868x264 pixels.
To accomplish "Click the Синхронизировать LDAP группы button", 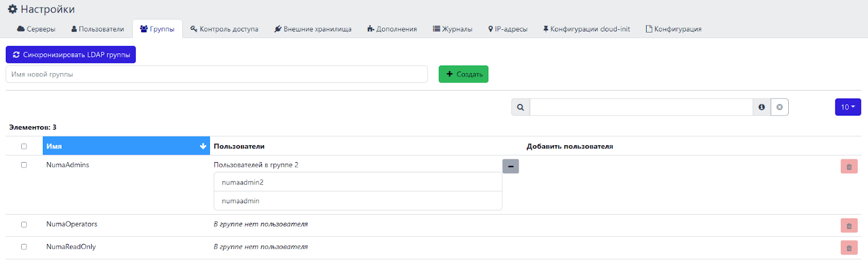I will tap(71, 55).
